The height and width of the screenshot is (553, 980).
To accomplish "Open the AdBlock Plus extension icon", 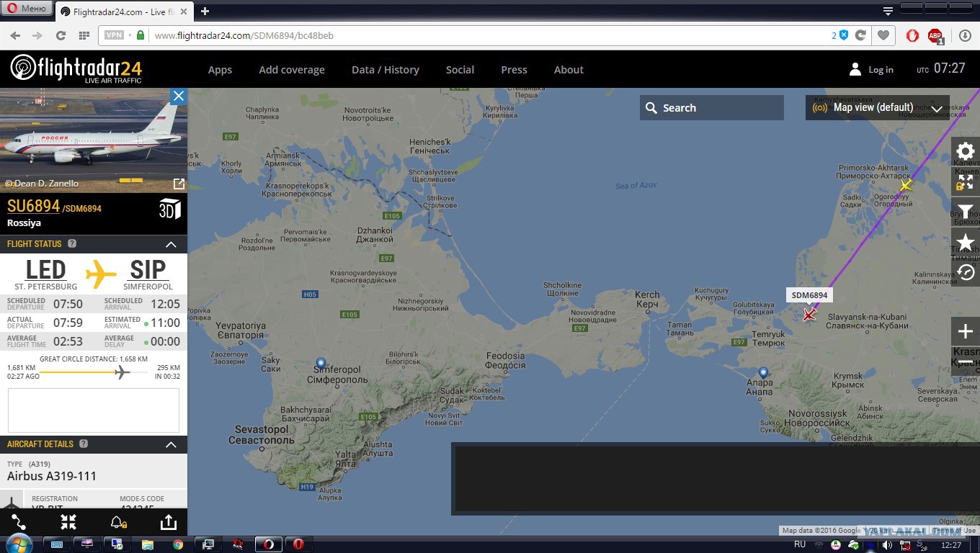I will point(935,35).
